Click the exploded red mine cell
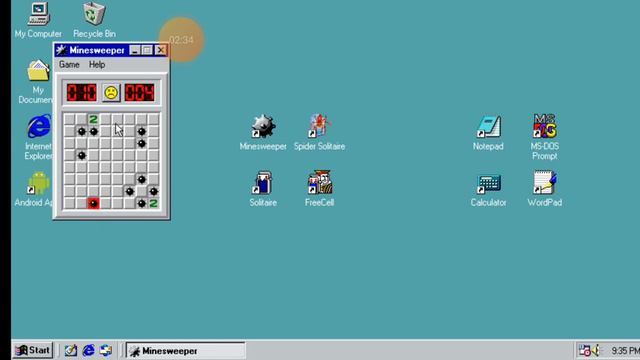This screenshot has width=640, height=360. click(93, 203)
